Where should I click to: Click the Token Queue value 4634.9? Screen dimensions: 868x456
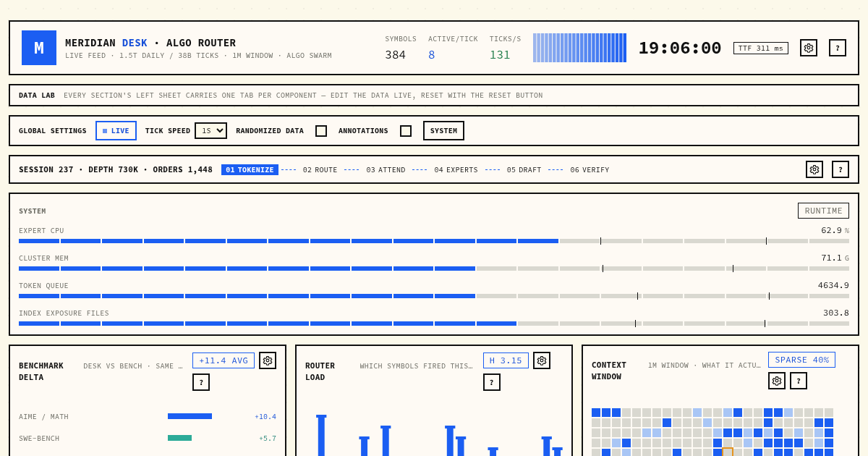833,285
